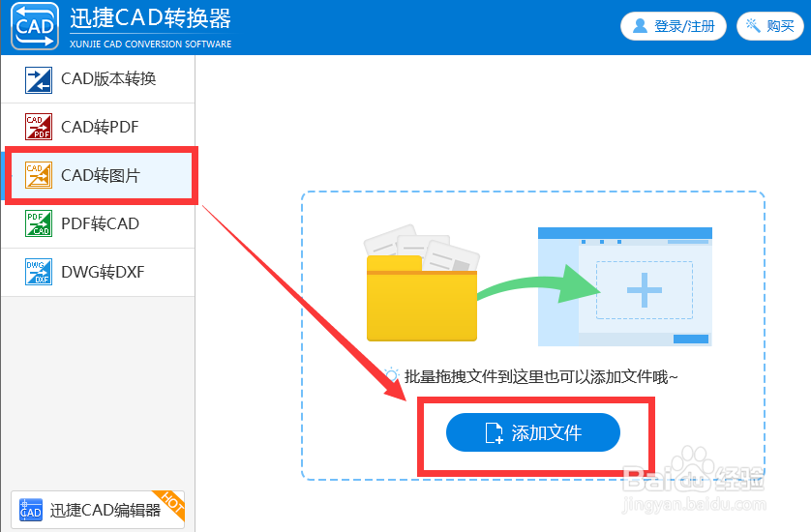
Task: Click the PDF转CAD green icon
Action: (39, 223)
